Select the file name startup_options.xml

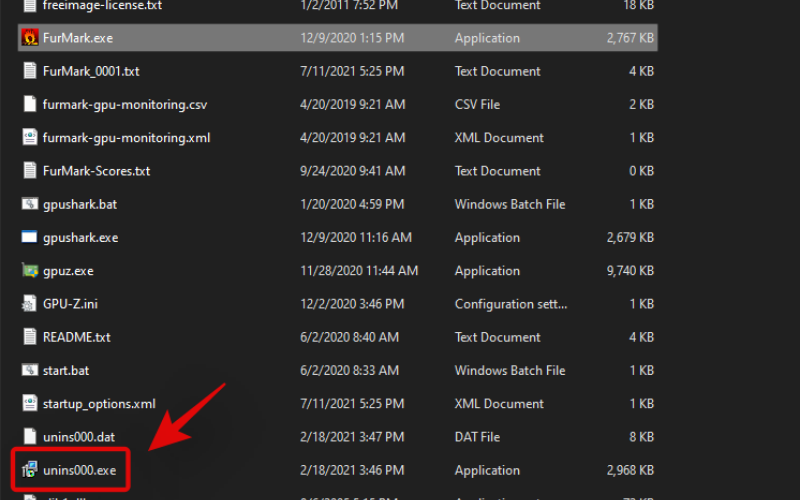99,404
